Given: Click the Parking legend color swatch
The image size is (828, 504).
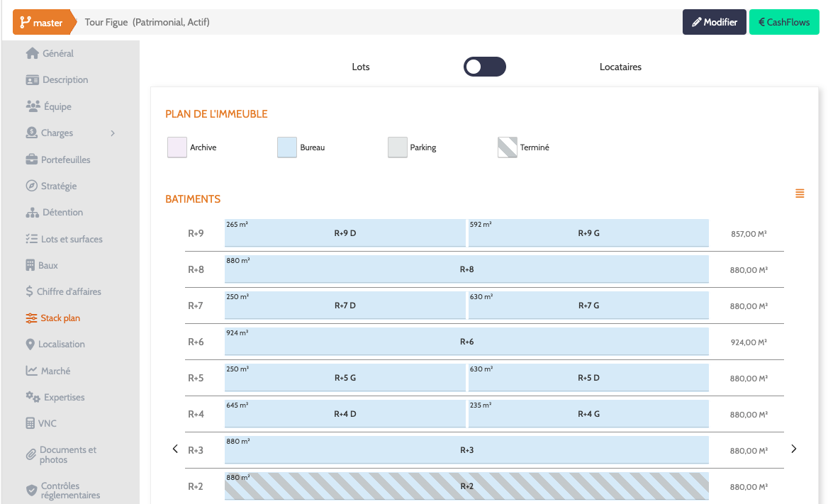Looking at the screenshot, I should tap(397, 147).
